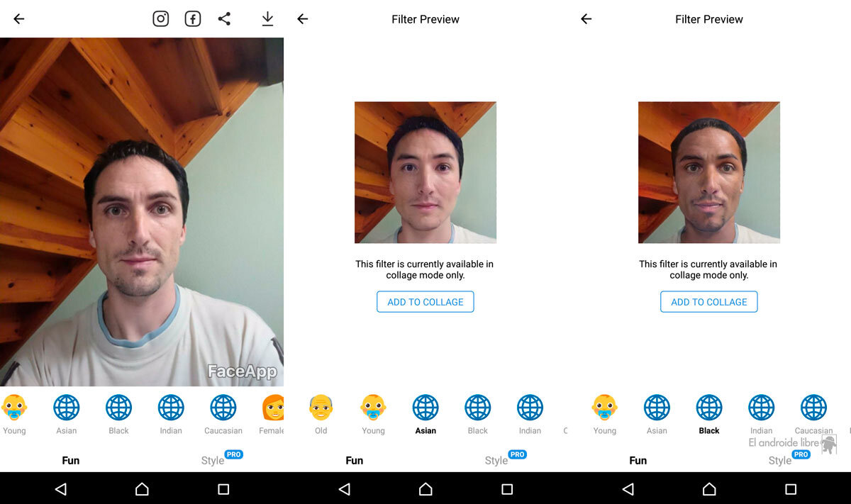Select the Old filter
Viewport: 851px width, 504px height.
pos(321,409)
